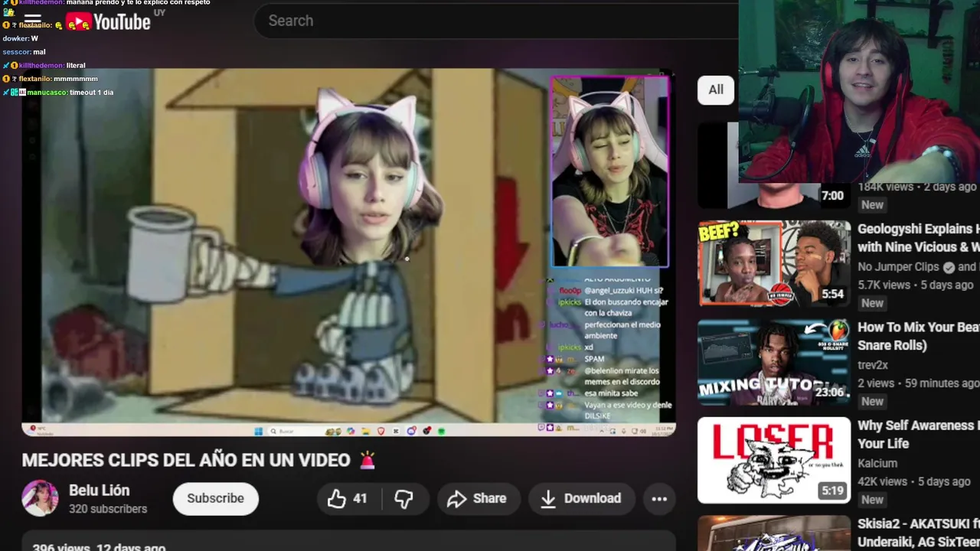
Task: Click the 184K views metadata text
Action: (x=917, y=187)
